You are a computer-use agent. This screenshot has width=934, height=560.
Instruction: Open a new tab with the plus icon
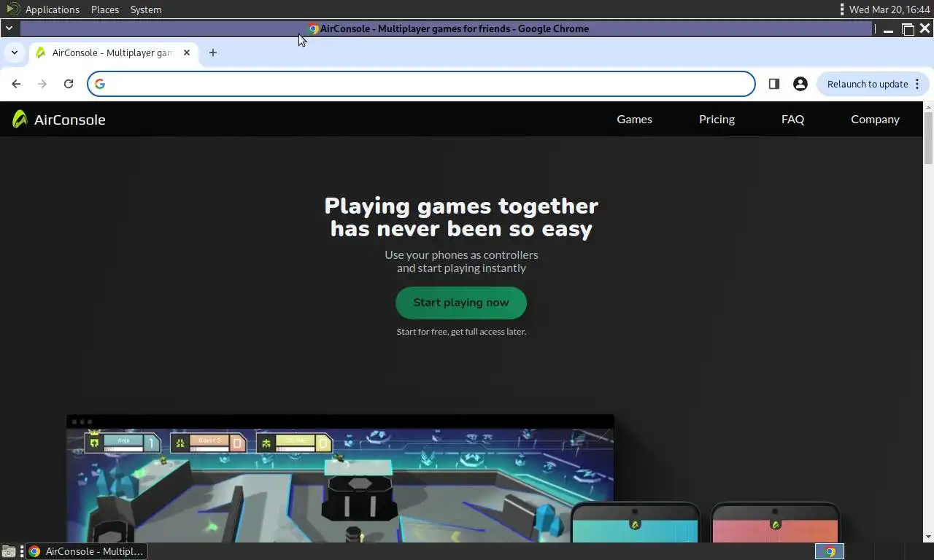(213, 52)
